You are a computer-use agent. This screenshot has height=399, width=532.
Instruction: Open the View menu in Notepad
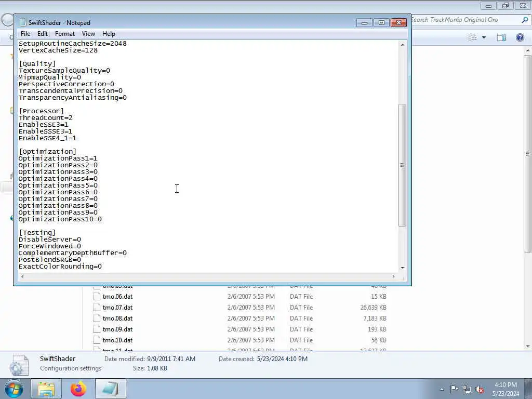(88, 34)
